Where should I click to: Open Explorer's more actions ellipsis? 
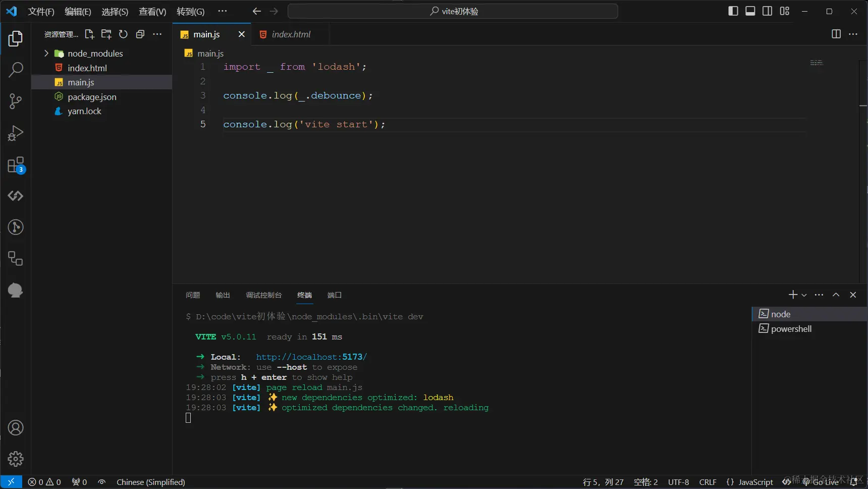tap(157, 34)
